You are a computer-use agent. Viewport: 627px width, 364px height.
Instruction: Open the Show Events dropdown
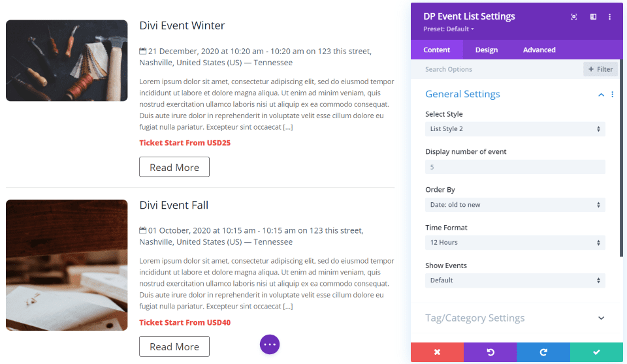515,281
